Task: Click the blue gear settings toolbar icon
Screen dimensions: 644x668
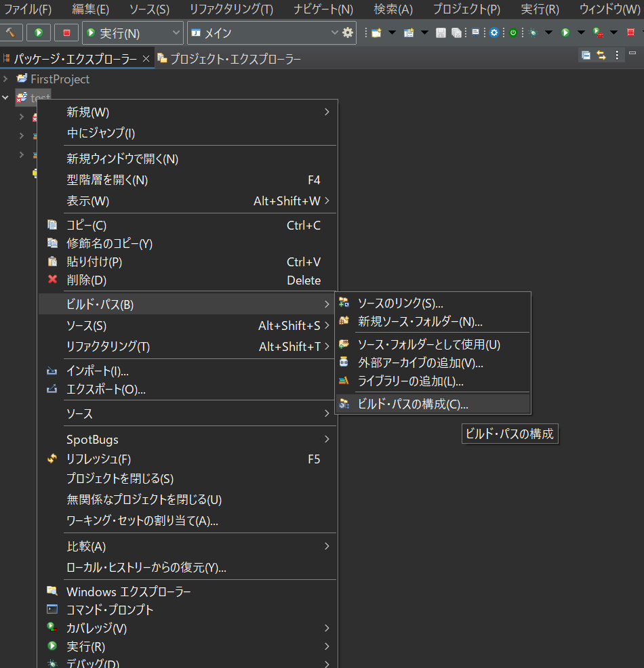Action: click(x=494, y=32)
